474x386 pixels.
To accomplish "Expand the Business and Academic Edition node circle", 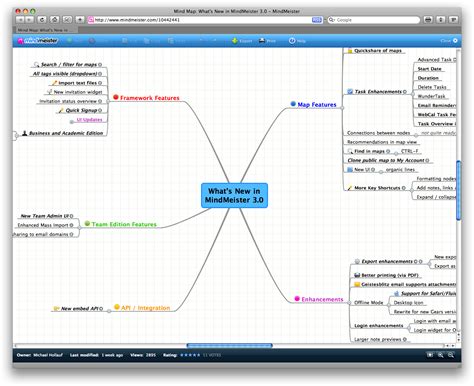I will [16, 136].
